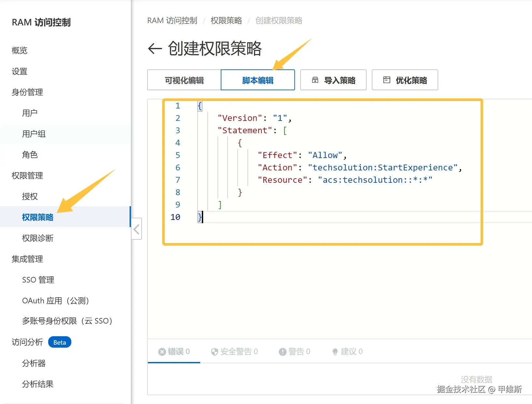532x404 pixels.
Task: Click the 建议 lightbulb icon
Action: 335,352
